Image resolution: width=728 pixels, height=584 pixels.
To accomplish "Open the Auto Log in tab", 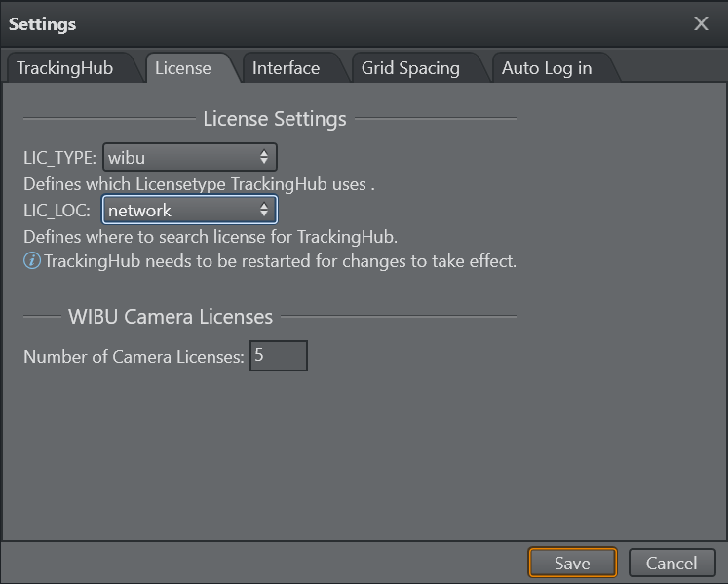I will tap(546, 68).
